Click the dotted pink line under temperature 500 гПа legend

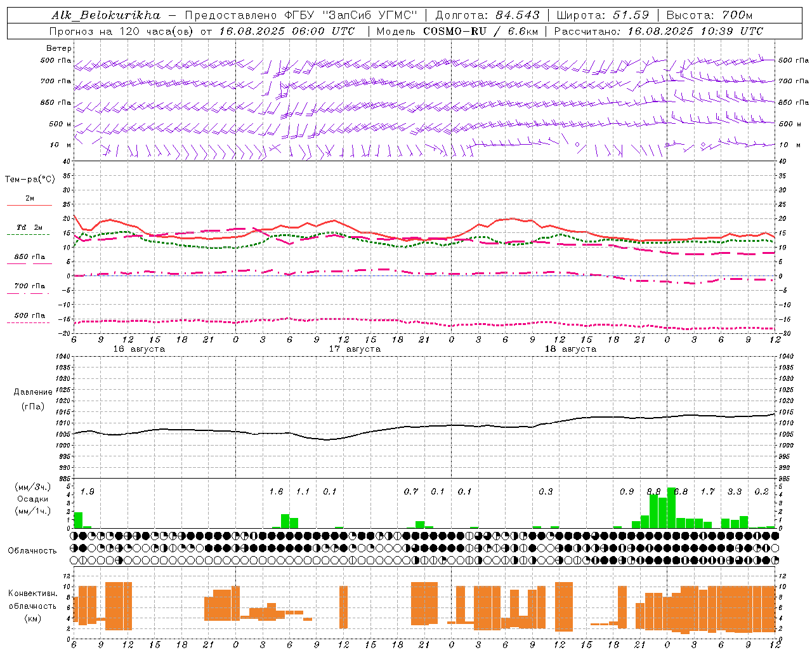pos(28,322)
